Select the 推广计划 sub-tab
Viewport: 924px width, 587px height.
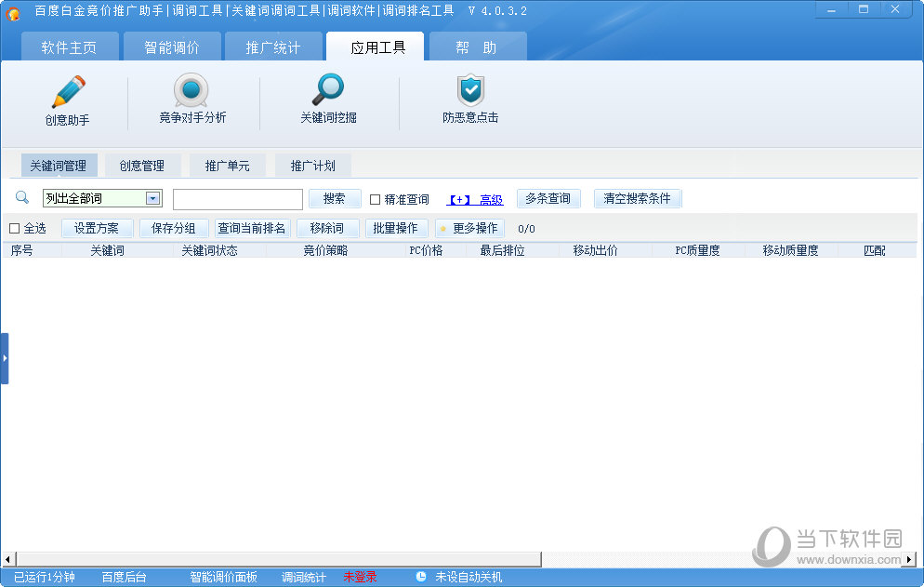313,166
